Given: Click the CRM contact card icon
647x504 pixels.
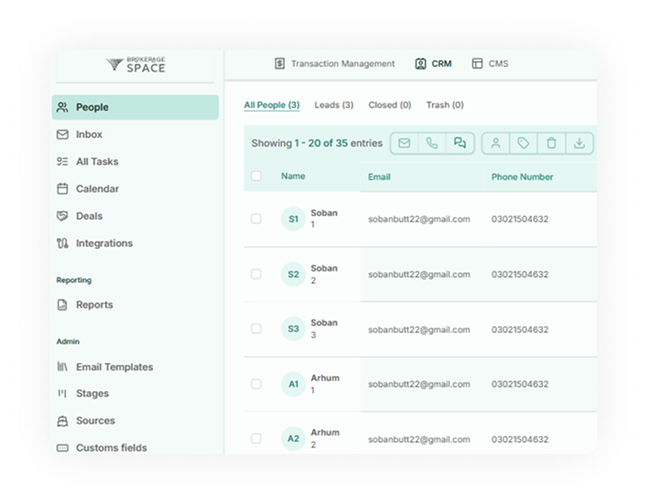Looking at the screenshot, I should [420, 64].
